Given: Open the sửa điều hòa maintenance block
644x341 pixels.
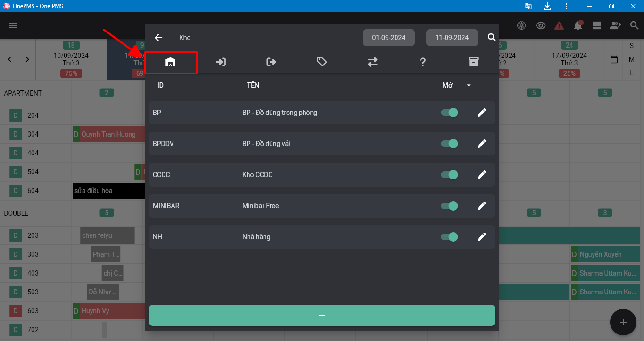Looking at the screenshot, I should click(109, 191).
